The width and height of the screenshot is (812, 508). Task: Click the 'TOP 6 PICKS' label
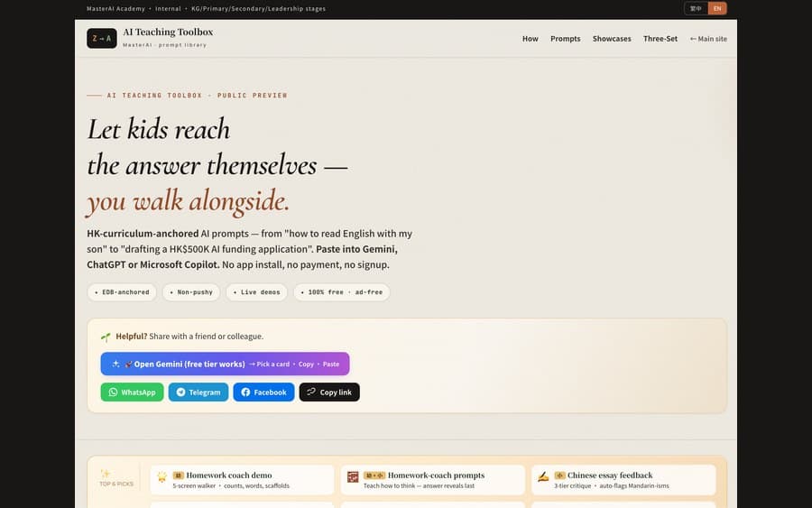pyautogui.click(x=116, y=484)
